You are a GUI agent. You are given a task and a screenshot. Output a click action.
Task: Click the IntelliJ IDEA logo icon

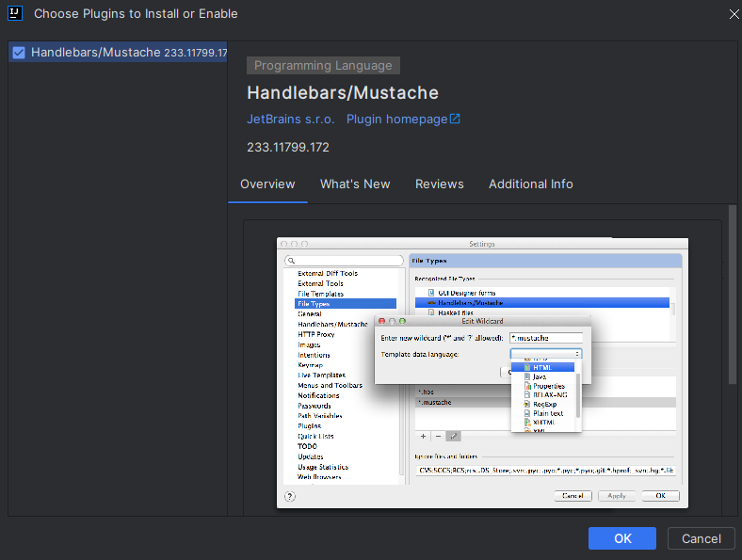pos(15,13)
